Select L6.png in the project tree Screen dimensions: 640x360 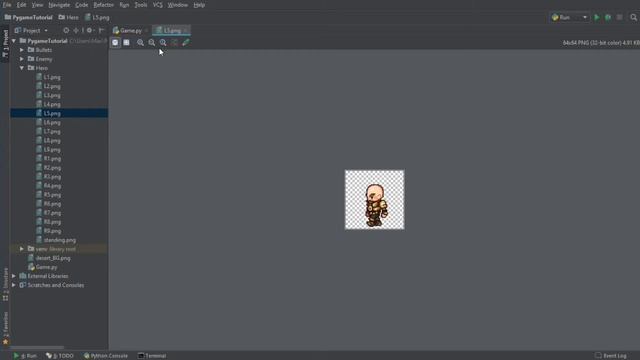pyautogui.click(x=52, y=122)
